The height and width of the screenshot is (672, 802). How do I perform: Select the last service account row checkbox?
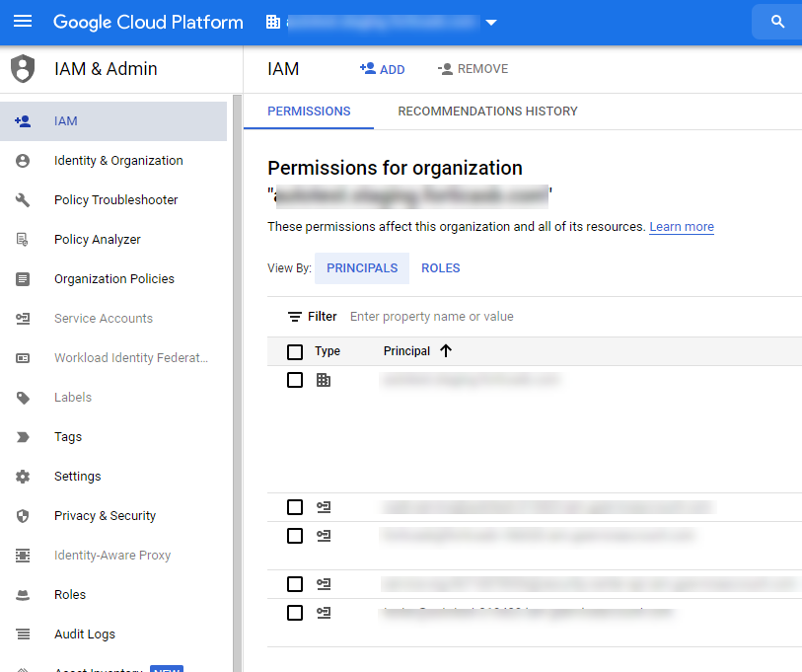295,613
